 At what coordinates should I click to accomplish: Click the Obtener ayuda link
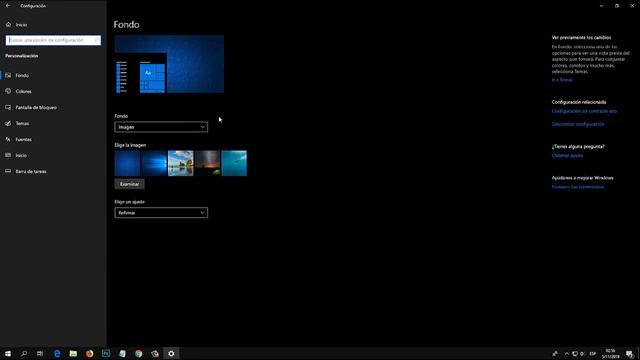(567, 156)
